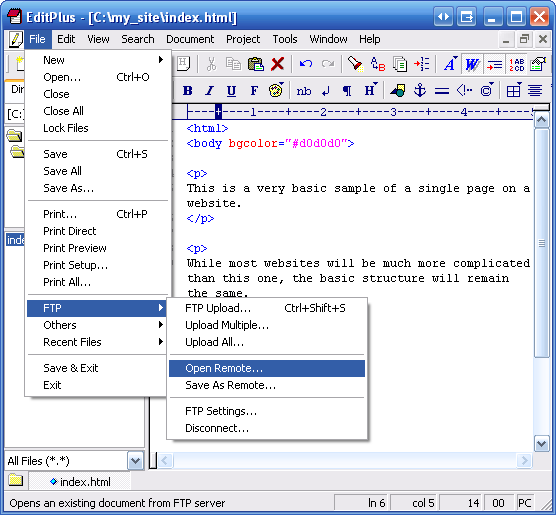
Task: Click horizontal scrollbar right arrow
Action: click(x=524, y=461)
